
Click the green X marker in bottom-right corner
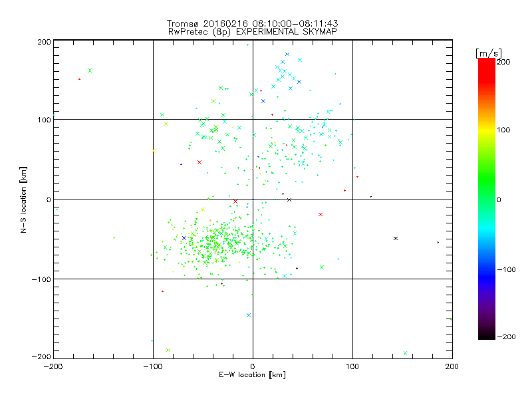[x=405, y=353]
